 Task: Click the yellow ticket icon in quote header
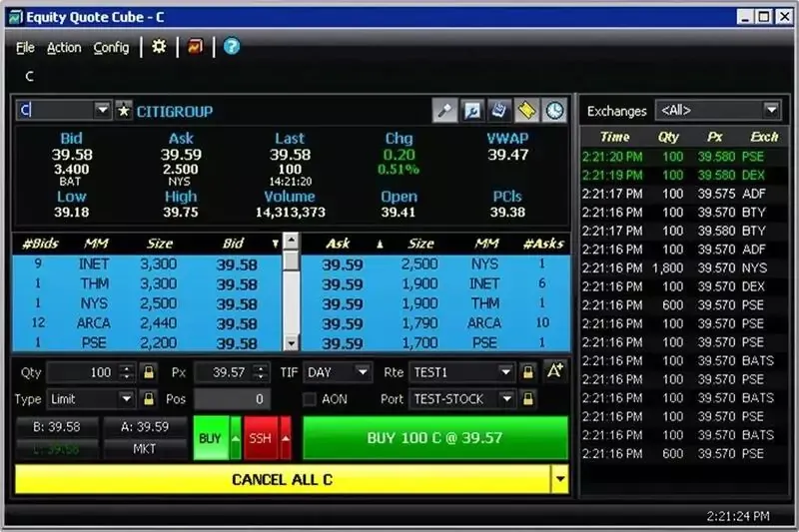pos(527,111)
